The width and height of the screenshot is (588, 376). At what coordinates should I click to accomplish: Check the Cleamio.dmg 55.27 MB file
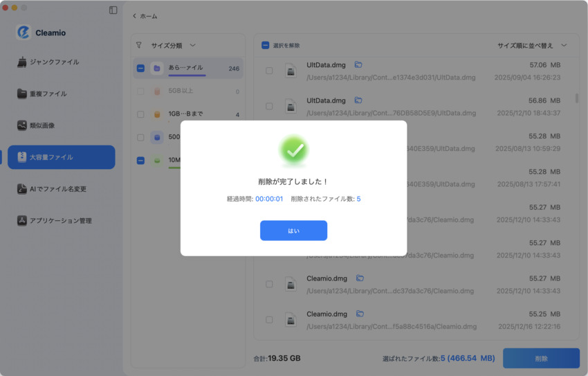269,284
